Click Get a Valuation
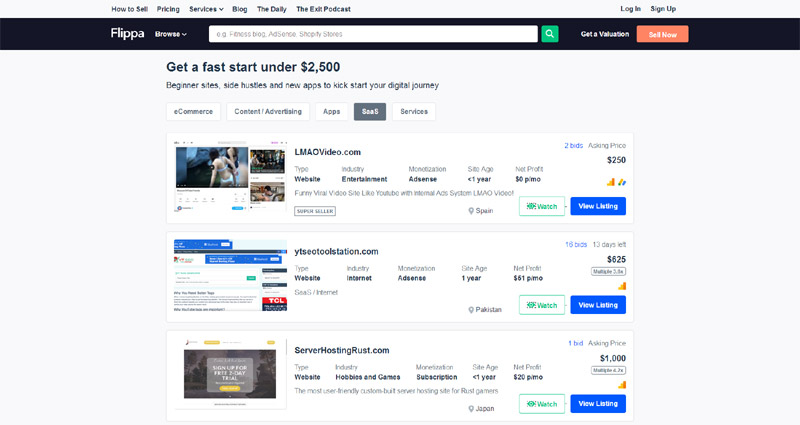 coord(605,34)
